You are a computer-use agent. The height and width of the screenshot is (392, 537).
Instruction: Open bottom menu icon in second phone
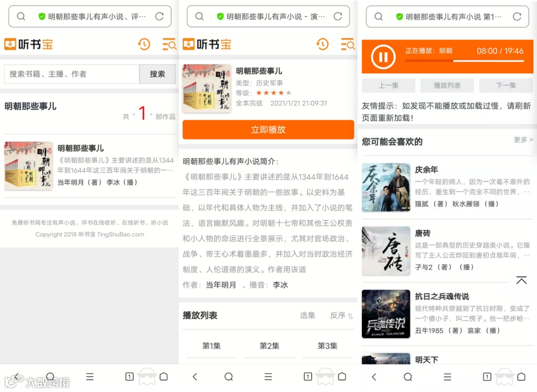tap(268, 377)
